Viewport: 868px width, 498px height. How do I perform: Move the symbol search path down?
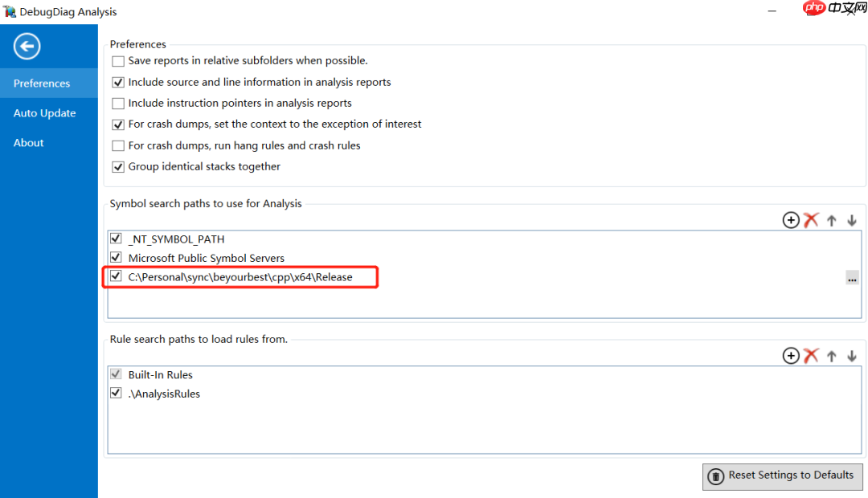point(852,220)
